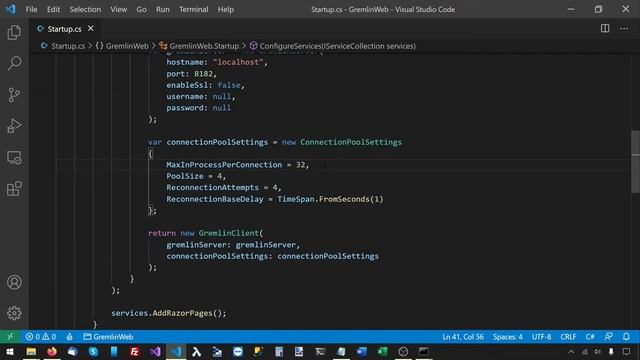Open the Run menu
Image resolution: width=640 pixels, height=360 pixels.
point(162,9)
